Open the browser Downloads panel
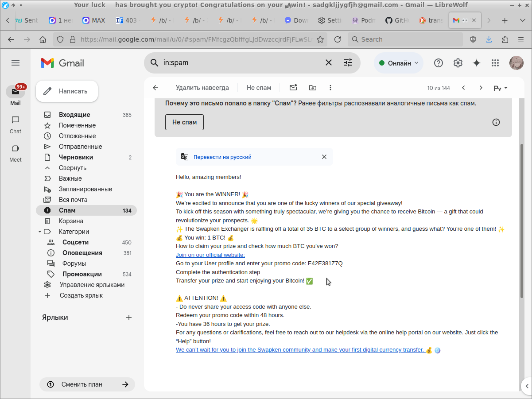Image resolution: width=532 pixels, height=399 pixels. [489, 39]
